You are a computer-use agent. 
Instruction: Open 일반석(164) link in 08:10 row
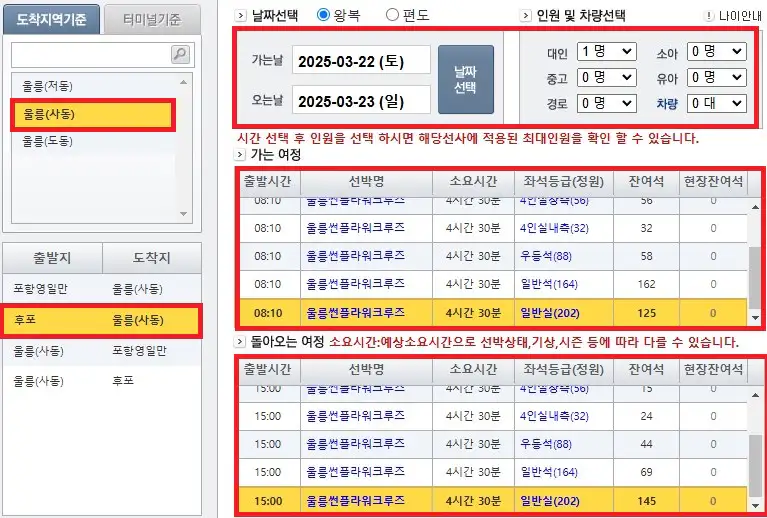(x=549, y=284)
